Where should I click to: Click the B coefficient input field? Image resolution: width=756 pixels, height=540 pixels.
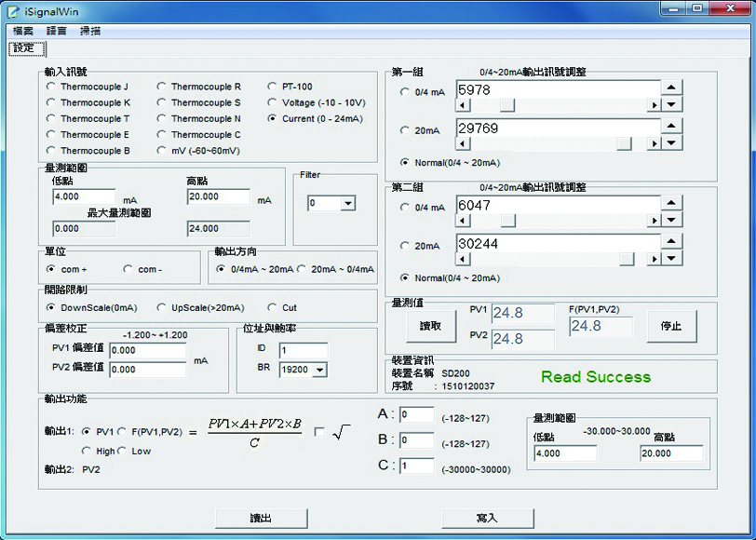(x=416, y=440)
